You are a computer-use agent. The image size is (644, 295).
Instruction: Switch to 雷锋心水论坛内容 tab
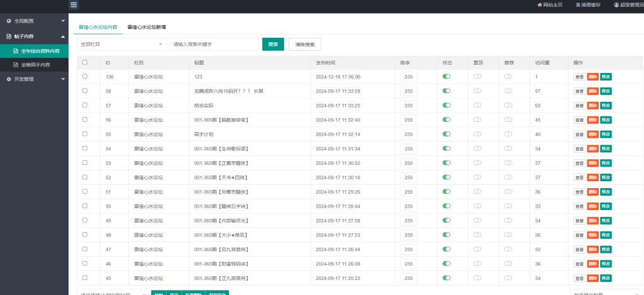pos(97,27)
